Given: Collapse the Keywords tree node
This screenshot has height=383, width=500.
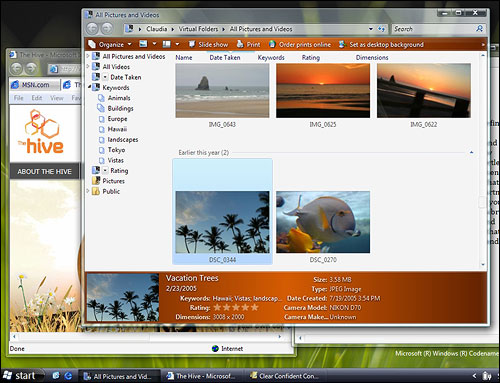Looking at the screenshot, I should click(x=89, y=87).
